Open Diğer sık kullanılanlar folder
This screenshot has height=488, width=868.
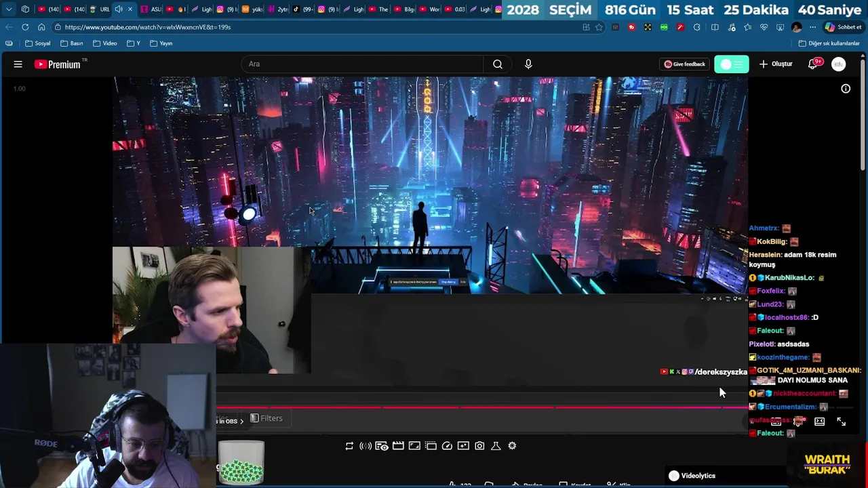tap(829, 43)
